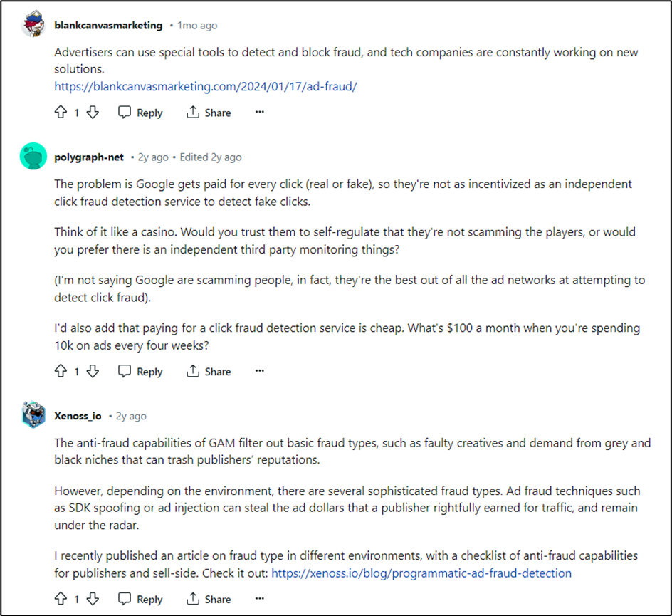
Task: Click the Share icon under Xenoss_io's comment
Action: [191, 599]
